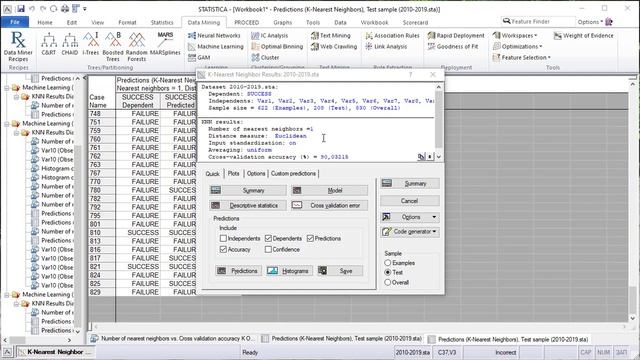Click Cancel in the KNN dialog
640x360 pixels.
(410, 201)
